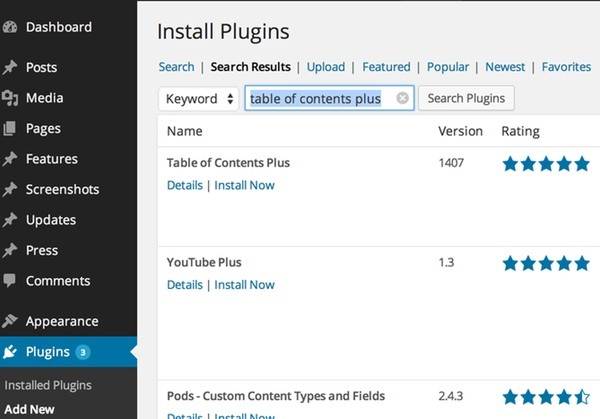Install Now YouTube Plus plugin
Screen dimensions: 600x419
(x=245, y=285)
